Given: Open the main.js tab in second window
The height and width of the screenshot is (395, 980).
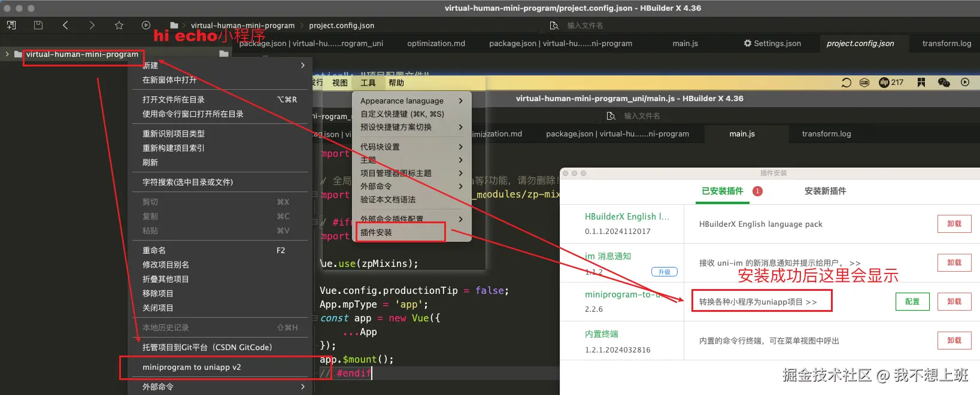Looking at the screenshot, I should 742,133.
